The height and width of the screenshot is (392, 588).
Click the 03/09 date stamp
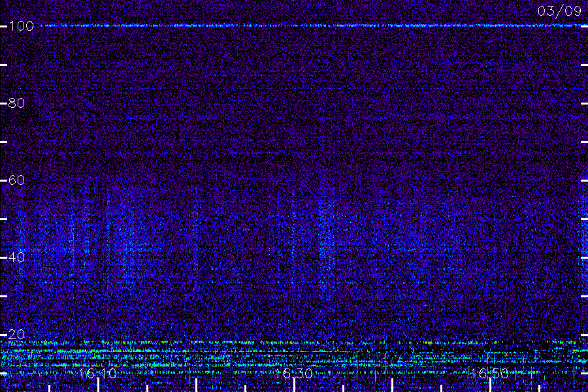tap(559, 11)
